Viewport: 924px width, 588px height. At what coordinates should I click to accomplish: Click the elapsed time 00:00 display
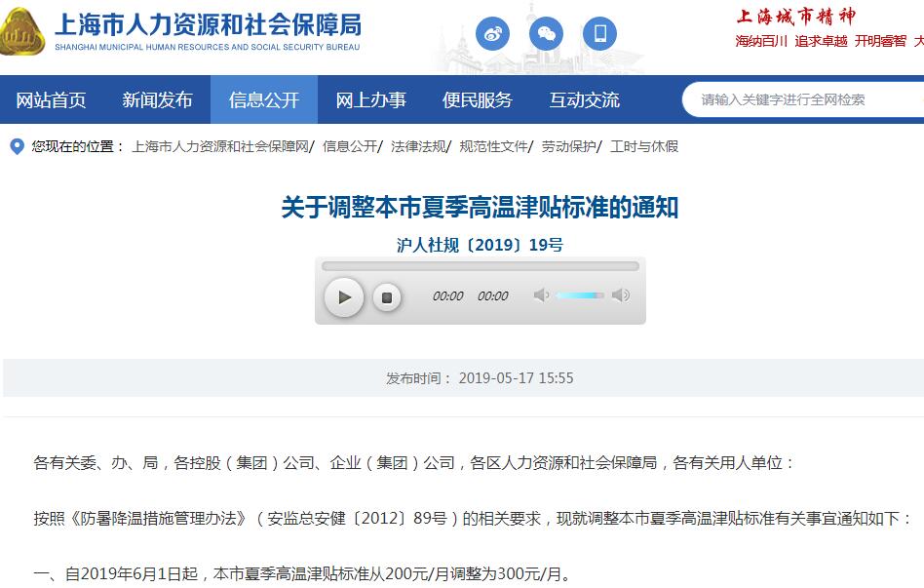447,296
